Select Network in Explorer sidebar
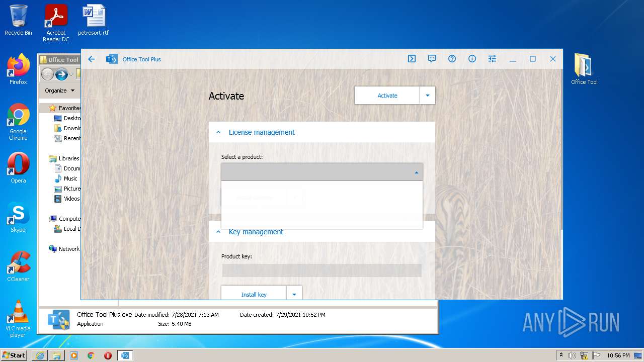The height and width of the screenshot is (362, 644). 64,249
